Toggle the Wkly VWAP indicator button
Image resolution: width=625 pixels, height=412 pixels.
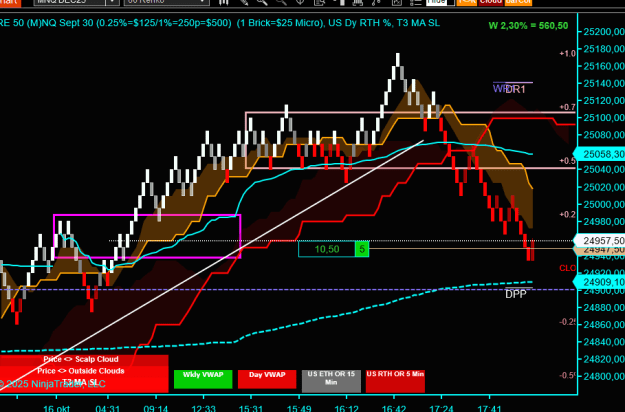click(203, 379)
